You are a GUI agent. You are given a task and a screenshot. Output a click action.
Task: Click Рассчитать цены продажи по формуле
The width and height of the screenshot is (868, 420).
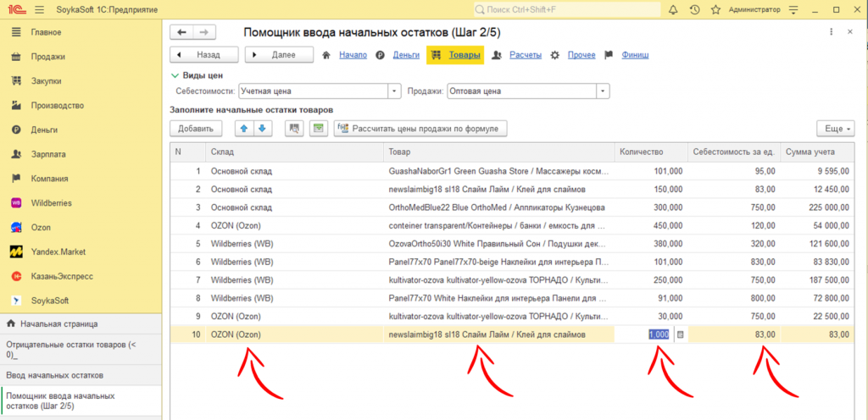coord(420,129)
